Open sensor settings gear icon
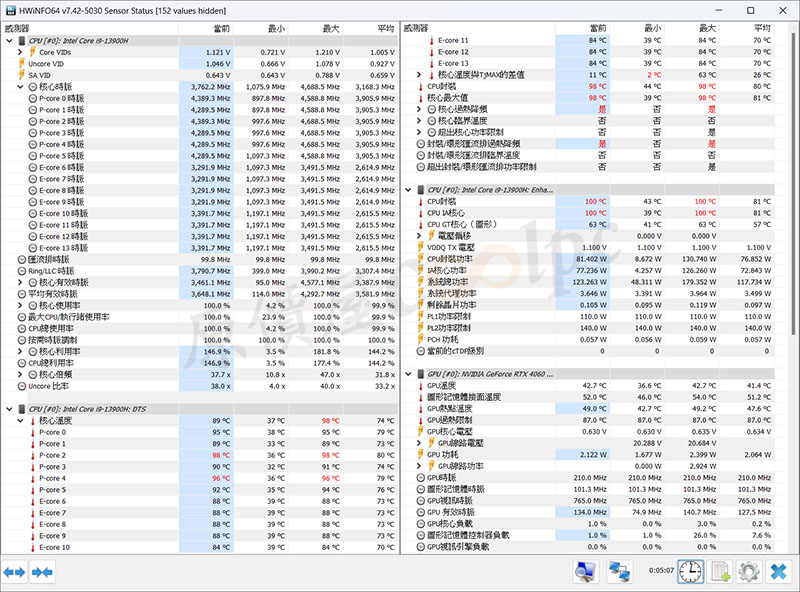 point(747,572)
